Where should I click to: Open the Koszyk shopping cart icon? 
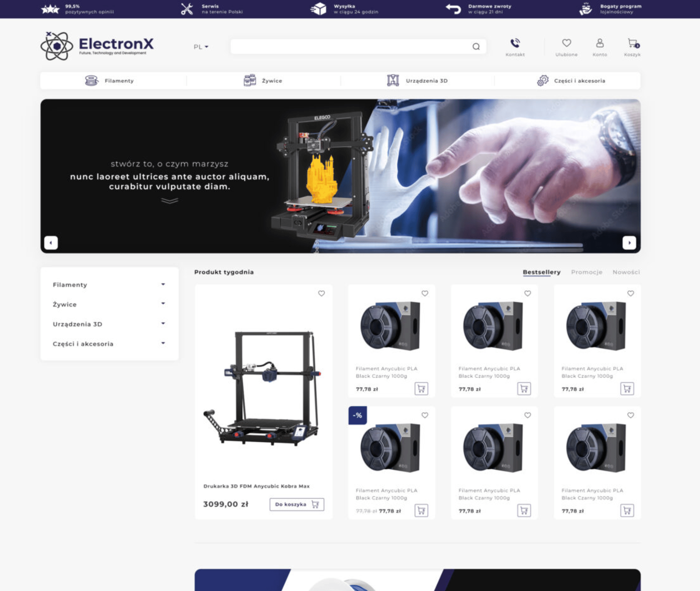pyautogui.click(x=633, y=43)
